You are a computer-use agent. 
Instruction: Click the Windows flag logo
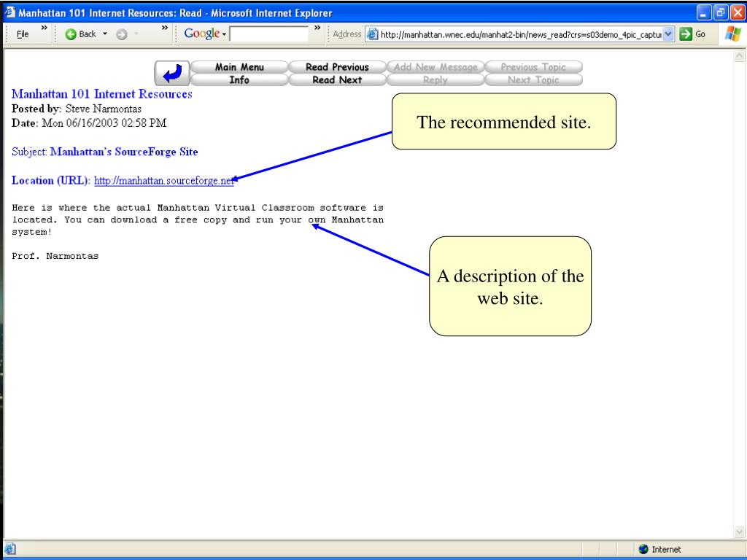click(x=732, y=34)
